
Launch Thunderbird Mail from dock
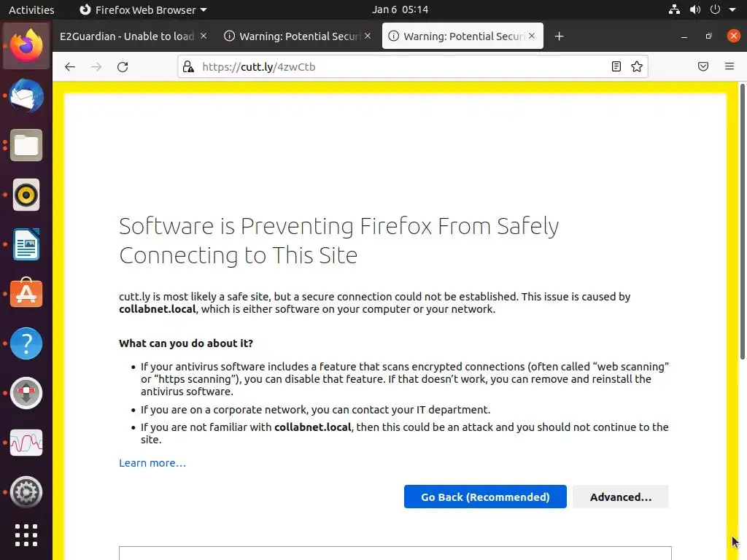[26, 96]
